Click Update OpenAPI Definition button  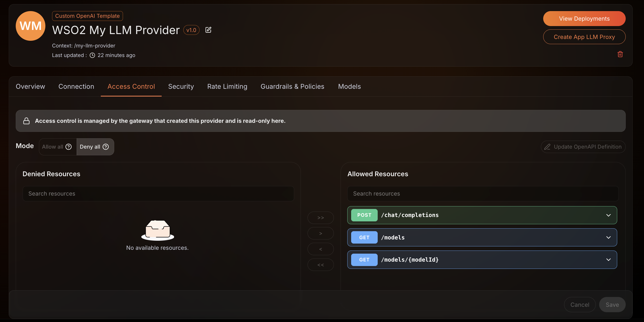[583, 147]
